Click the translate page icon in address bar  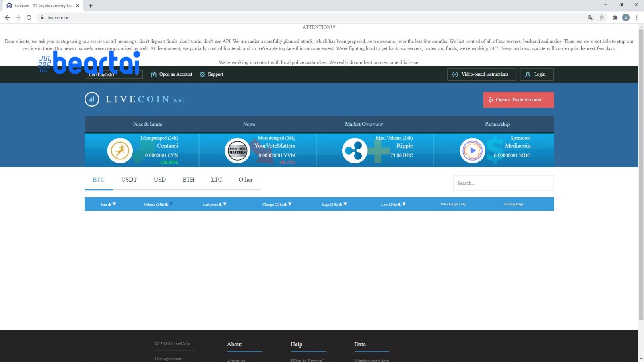pos(590,17)
